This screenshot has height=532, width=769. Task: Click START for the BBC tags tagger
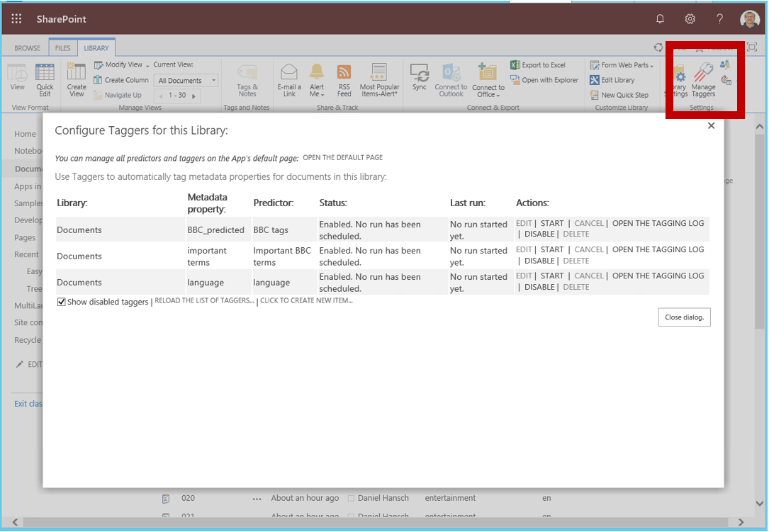click(x=552, y=224)
